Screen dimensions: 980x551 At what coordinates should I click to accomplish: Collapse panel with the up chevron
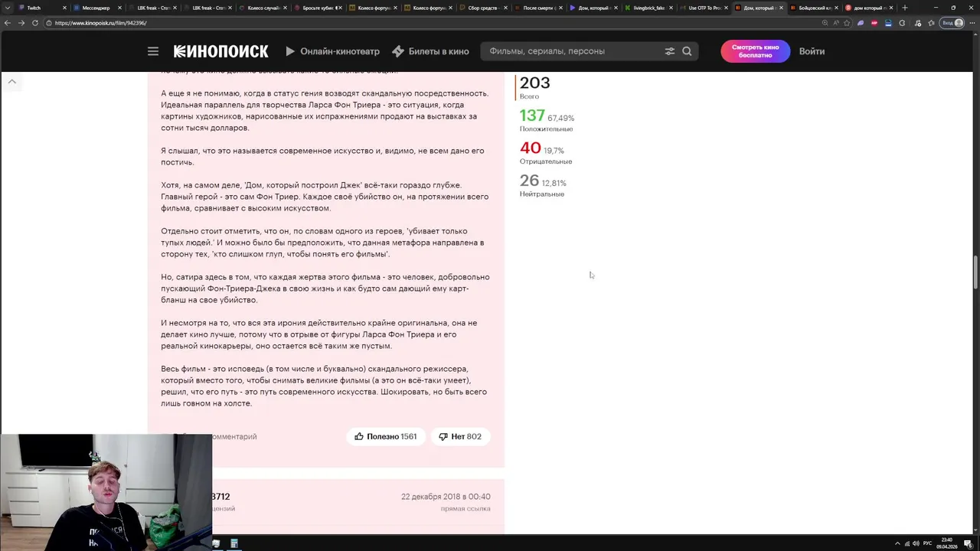[11, 81]
